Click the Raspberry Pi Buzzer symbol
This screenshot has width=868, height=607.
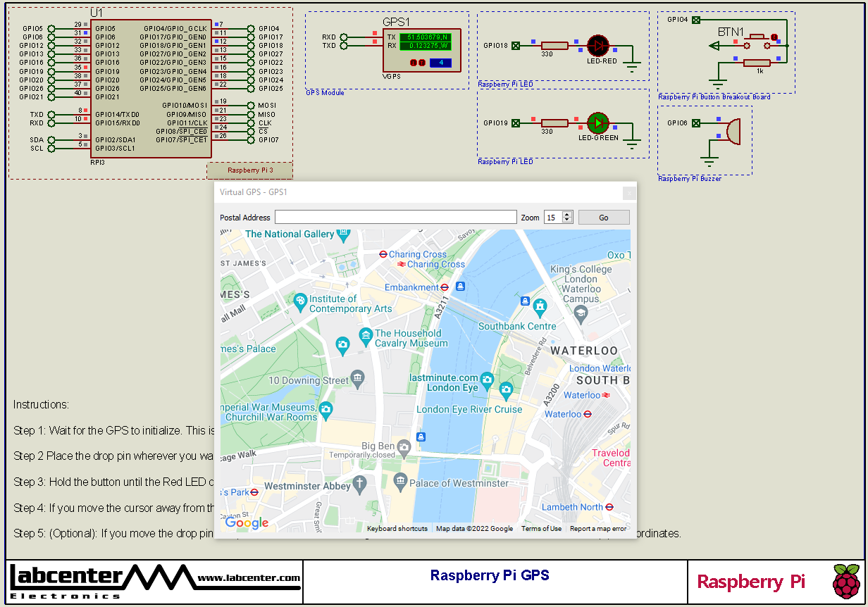pyautogui.click(x=733, y=130)
